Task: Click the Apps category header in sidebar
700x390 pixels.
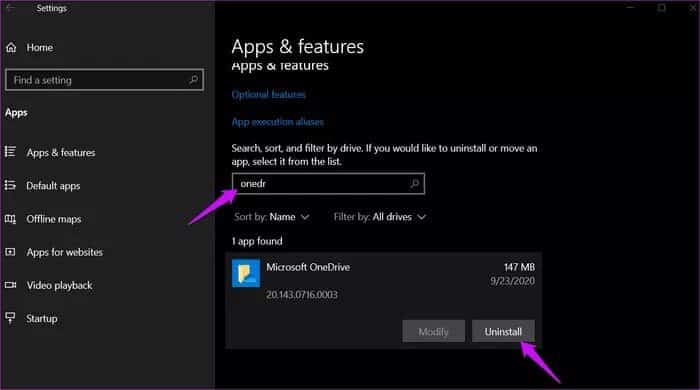Action: coord(17,113)
